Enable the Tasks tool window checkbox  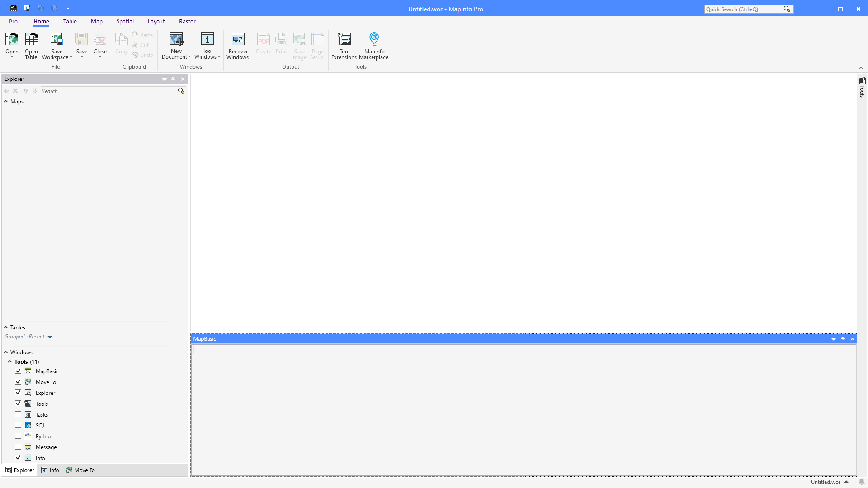click(x=18, y=414)
